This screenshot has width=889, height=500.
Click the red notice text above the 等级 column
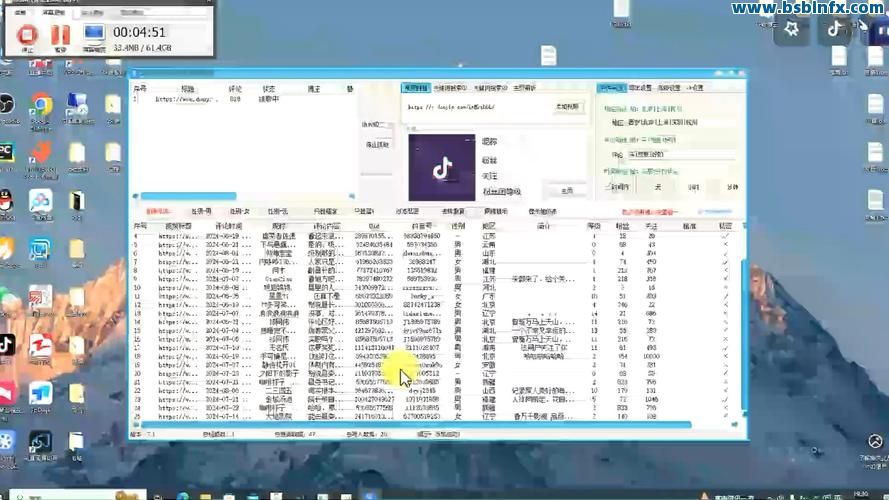pyautogui.click(x=649, y=212)
